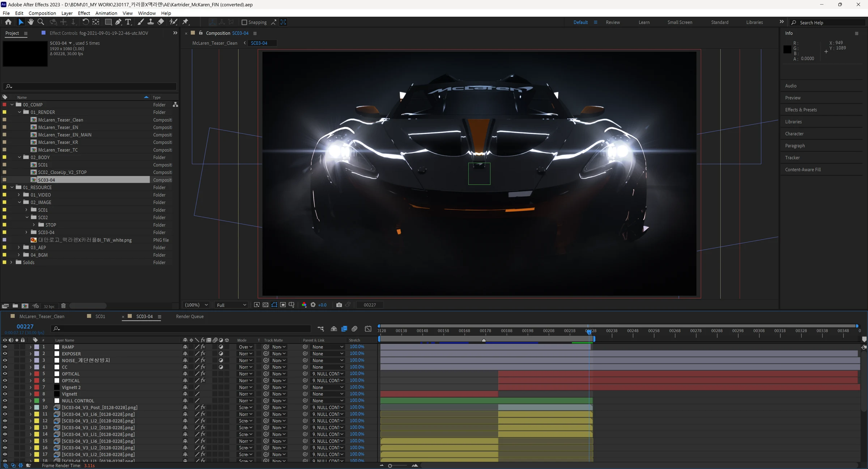Hide the NULL CONTROL layer
868x469 pixels.
click(x=5, y=401)
